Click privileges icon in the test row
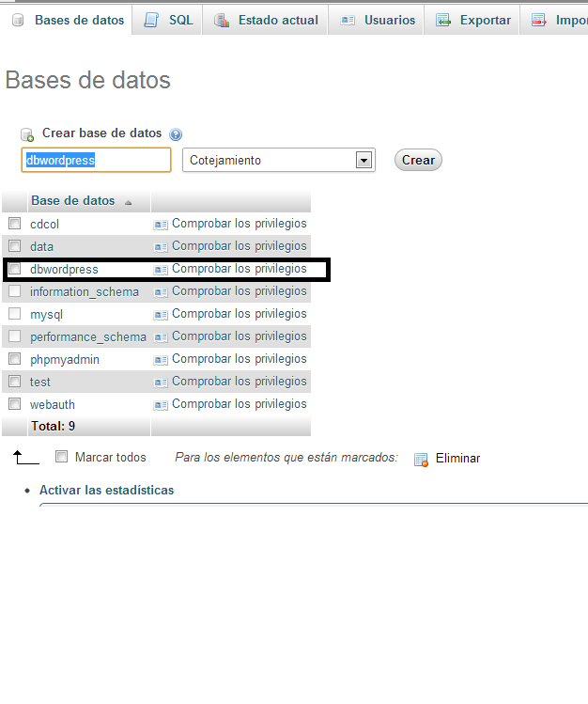The image size is (588, 704). coord(161,383)
